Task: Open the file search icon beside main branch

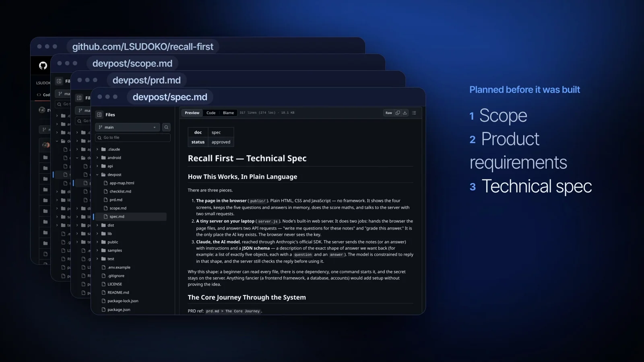Action: click(166, 127)
